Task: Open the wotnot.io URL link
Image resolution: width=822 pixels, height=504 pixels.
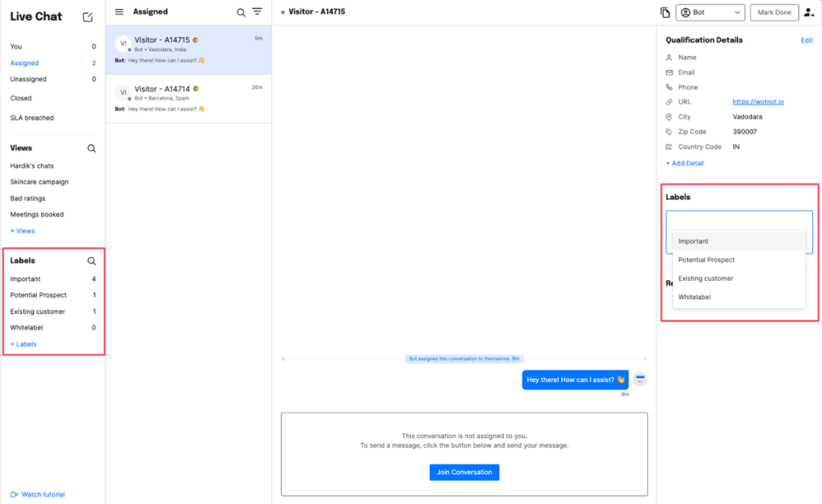Action: pyautogui.click(x=758, y=102)
